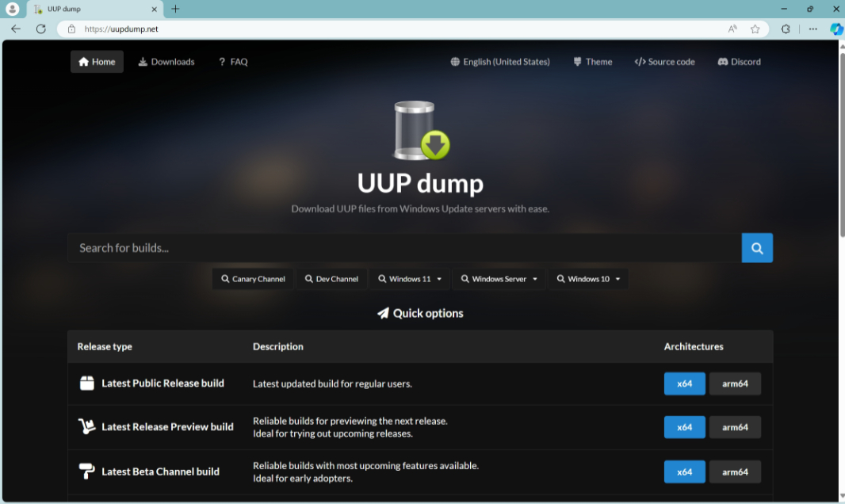845x504 pixels.
Task: Open the Theme switcher
Action: 592,62
